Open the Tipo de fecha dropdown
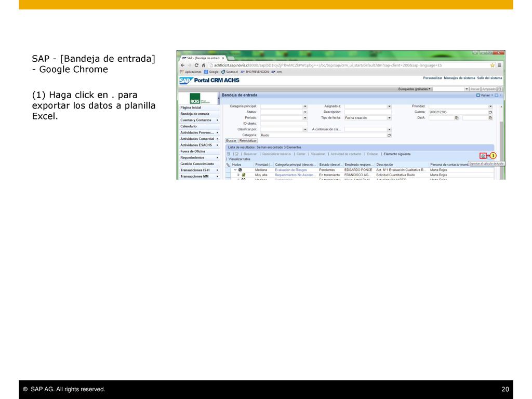The width and height of the screenshot is (532, 399). tap(389, 118)
